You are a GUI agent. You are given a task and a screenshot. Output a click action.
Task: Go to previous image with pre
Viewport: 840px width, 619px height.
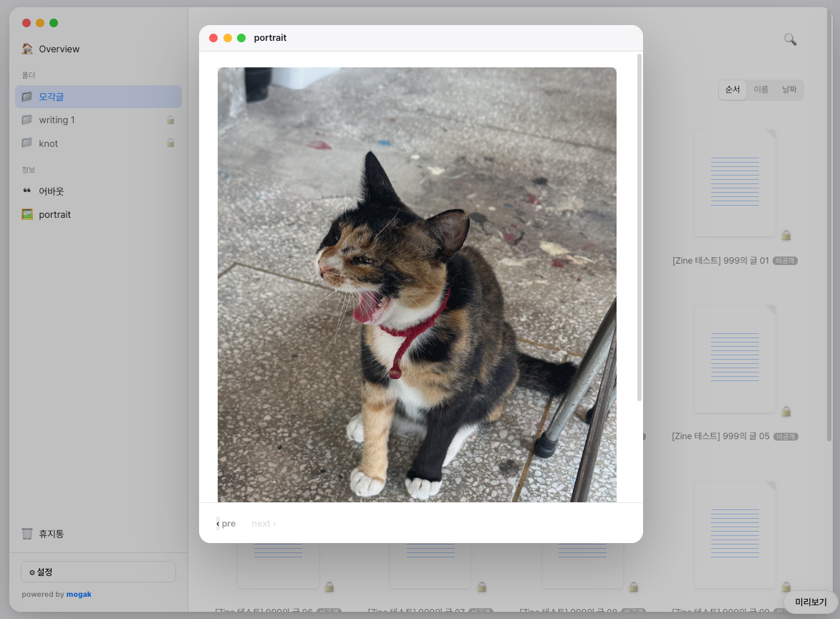tap(226, 524)
